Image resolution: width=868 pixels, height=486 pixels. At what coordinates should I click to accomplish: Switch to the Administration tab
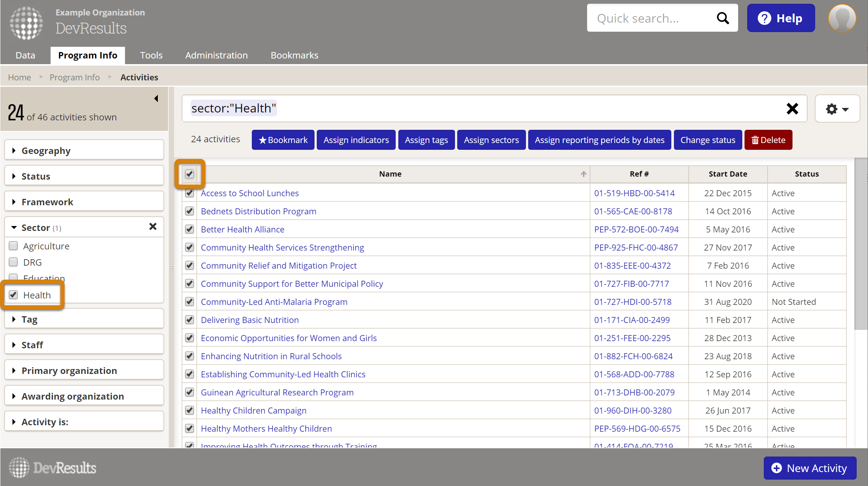pos(216,55)
